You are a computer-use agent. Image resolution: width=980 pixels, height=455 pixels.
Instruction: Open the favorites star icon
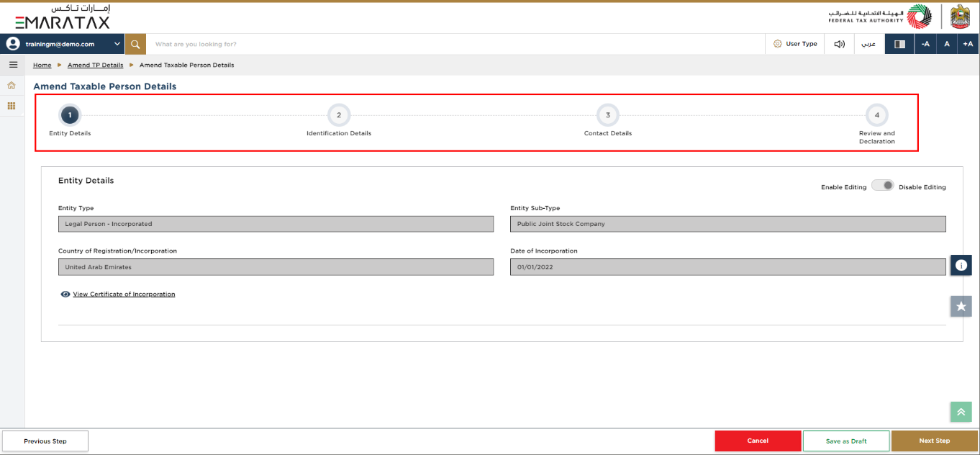pos(961,306)
